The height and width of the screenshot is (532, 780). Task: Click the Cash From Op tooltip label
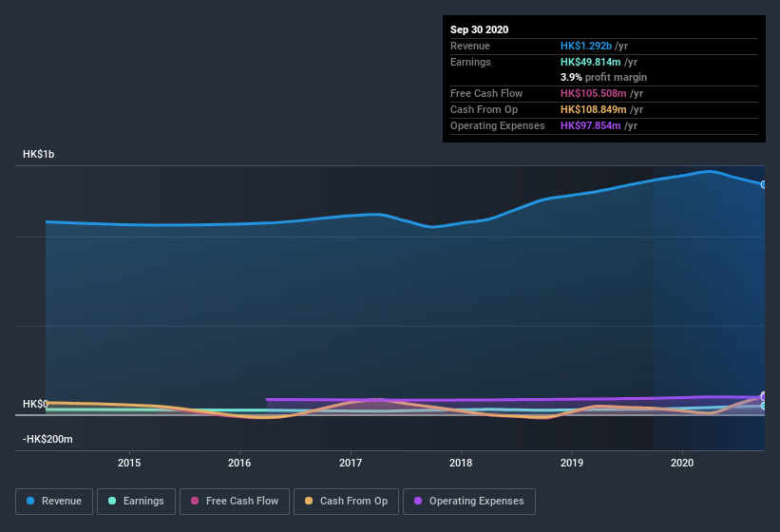pyautogui.click(x=484, y=109)
